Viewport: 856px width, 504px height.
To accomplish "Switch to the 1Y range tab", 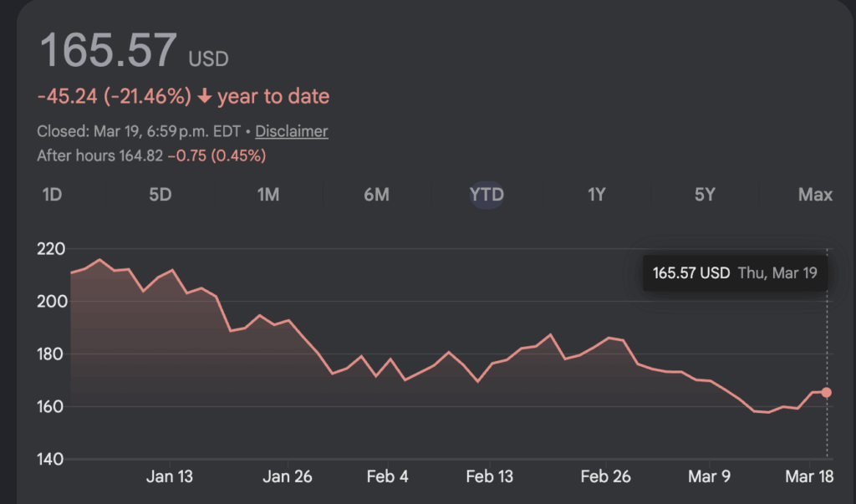I will pos(596,195).
